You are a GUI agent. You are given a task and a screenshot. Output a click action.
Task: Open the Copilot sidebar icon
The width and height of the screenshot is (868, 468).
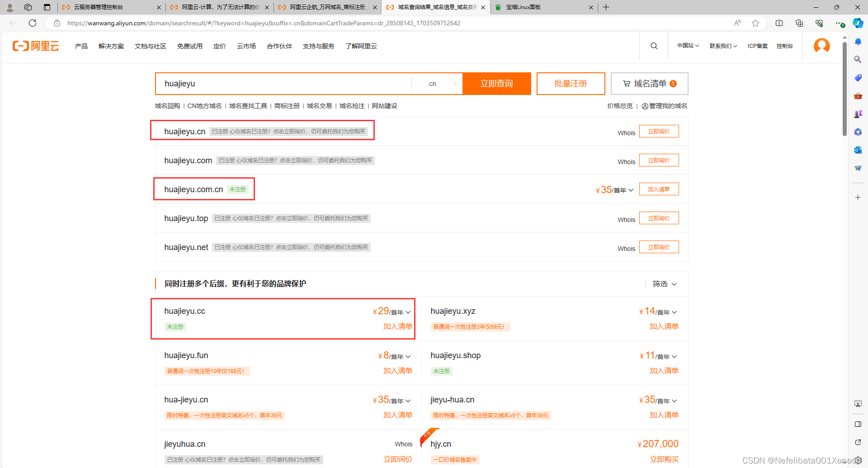[x=858, y=23]
